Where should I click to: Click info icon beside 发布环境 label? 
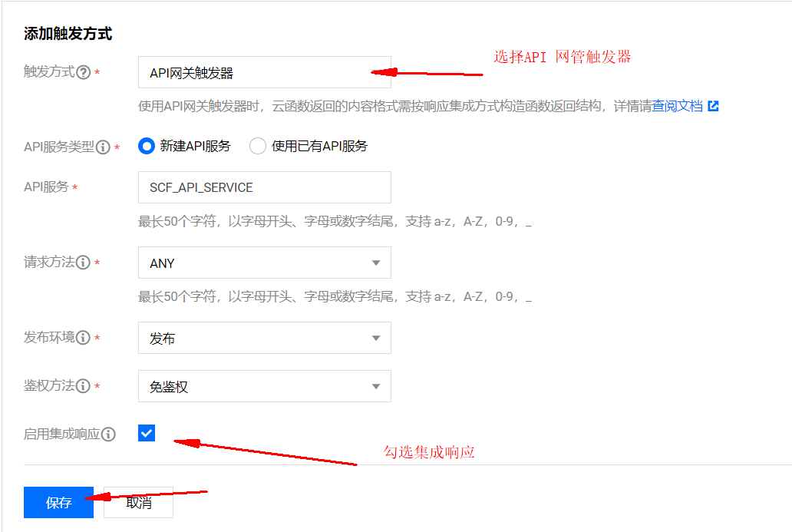coord(84,338)
